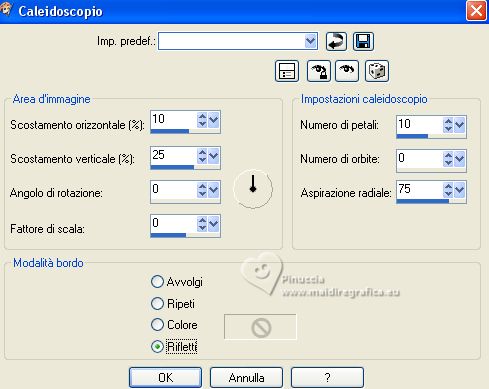Click the question mark help button
Image resolution: width=489 pixels, height=389 pixels.
(x=327, y=378)
